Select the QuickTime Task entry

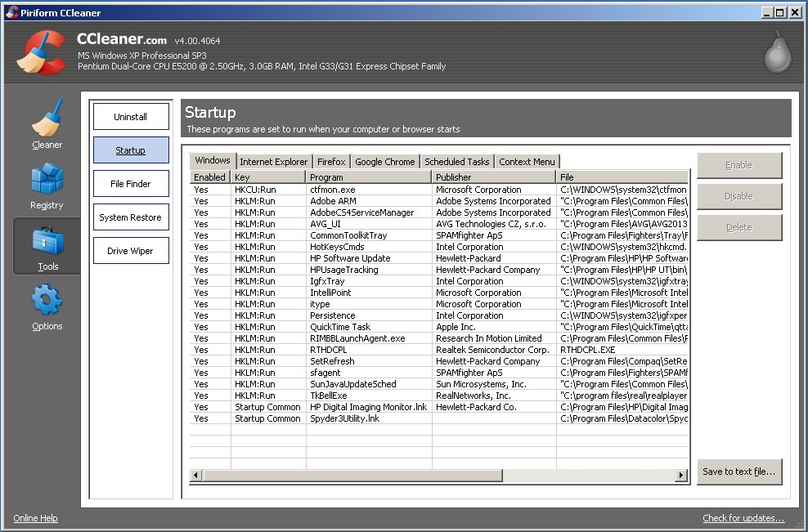click(439, 327)
